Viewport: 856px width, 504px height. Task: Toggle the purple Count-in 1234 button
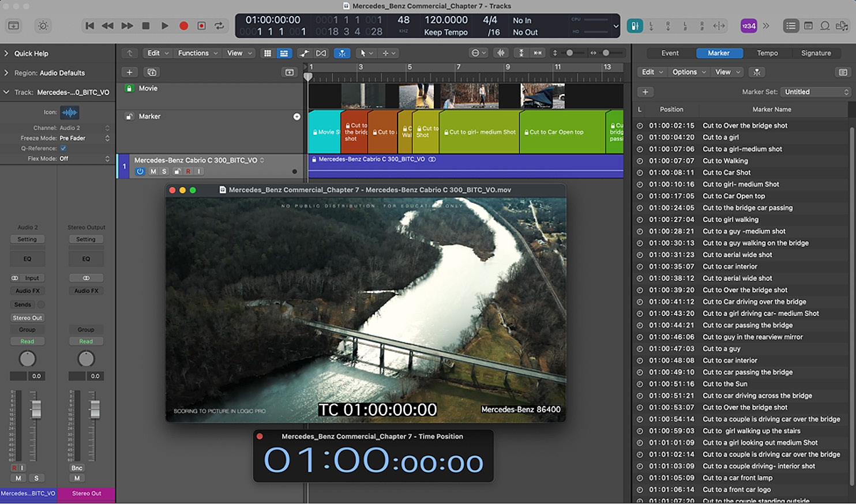coord(749,25)
